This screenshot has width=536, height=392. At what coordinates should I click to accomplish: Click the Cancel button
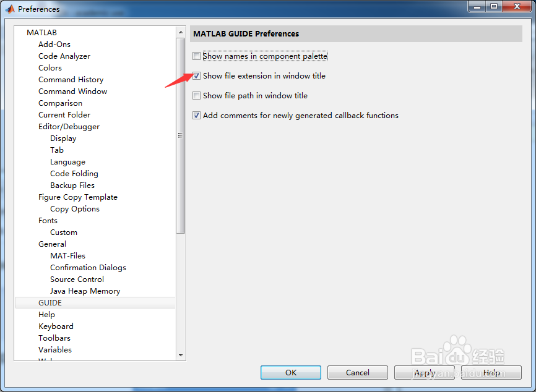[x=358, y=373]
